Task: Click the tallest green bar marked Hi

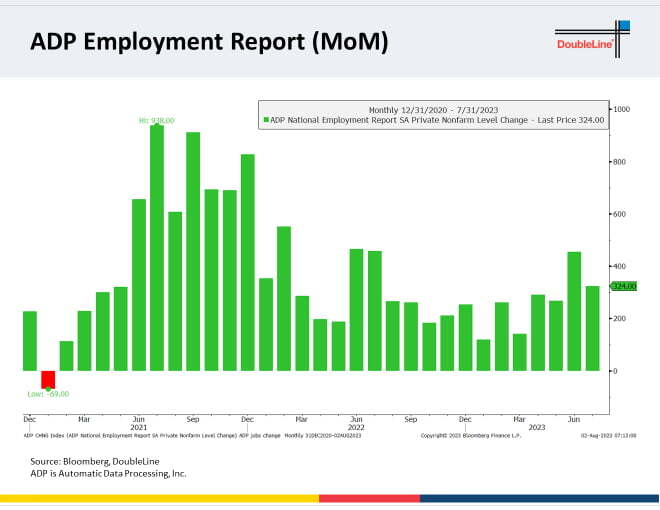Action: (x=157, y=248)
